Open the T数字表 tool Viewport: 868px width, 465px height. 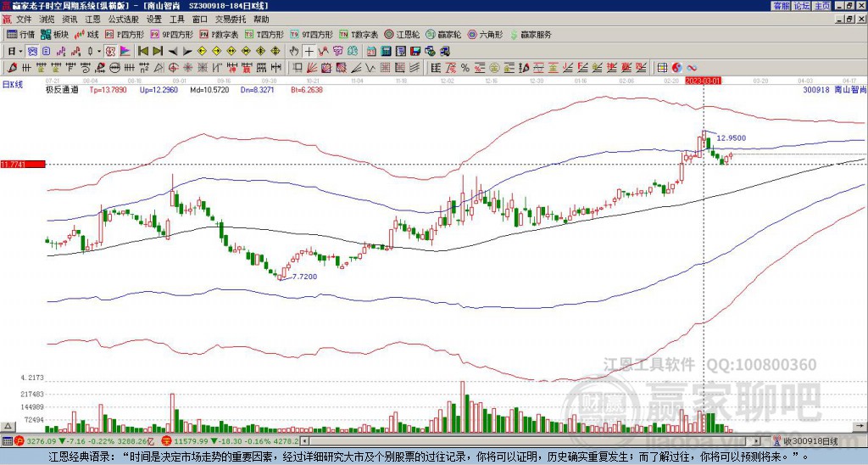(359, 34)
